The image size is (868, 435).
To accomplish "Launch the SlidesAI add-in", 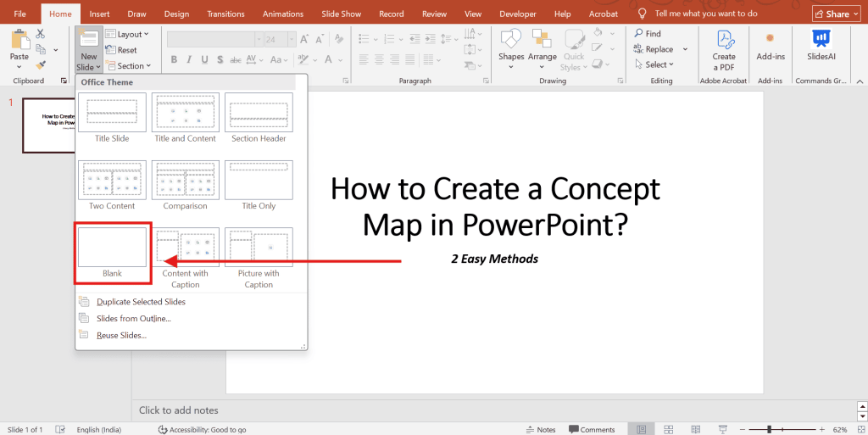I will click(821, 45).
